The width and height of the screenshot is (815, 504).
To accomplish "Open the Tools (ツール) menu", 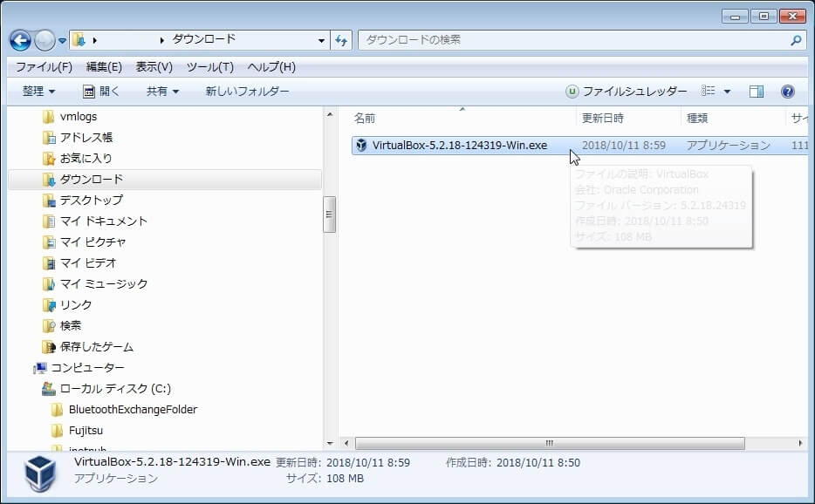I will click(209, 67).
